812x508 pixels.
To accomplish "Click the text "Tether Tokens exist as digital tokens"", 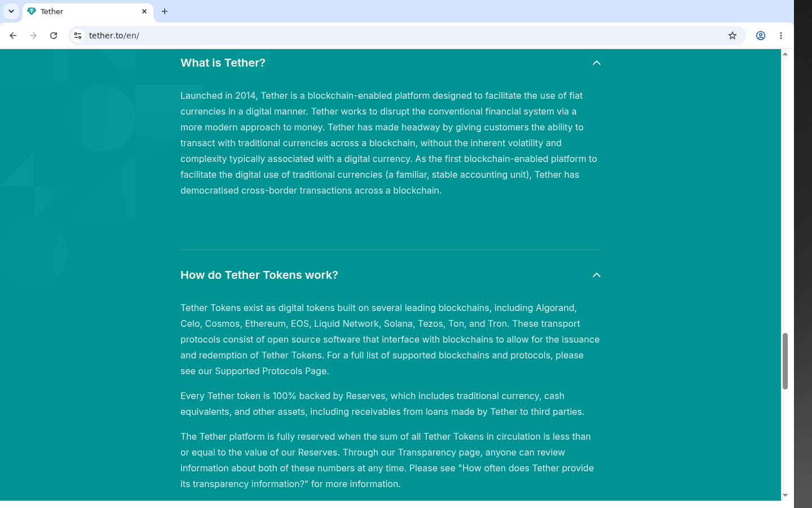I will [x=257, y=308].
